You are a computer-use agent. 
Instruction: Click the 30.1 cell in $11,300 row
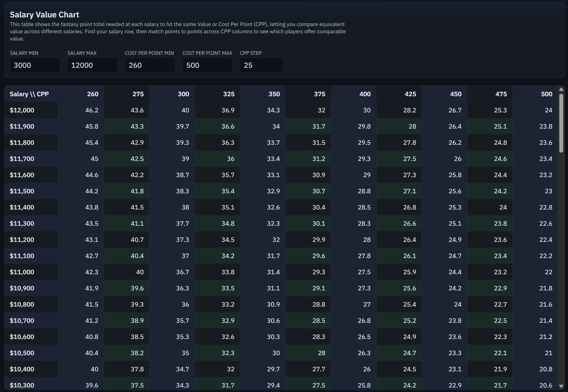point(308,223)
